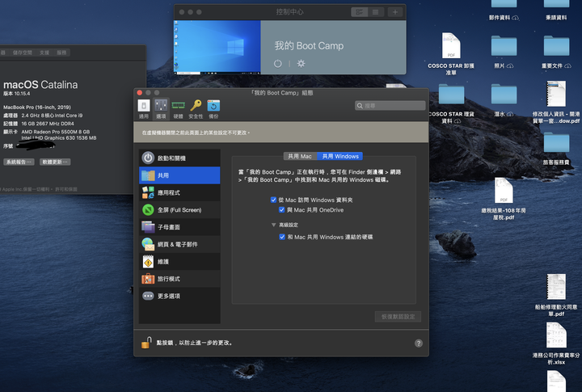Select the 共用 sidebar item
The image size is (582, 392).
(179, 175)
